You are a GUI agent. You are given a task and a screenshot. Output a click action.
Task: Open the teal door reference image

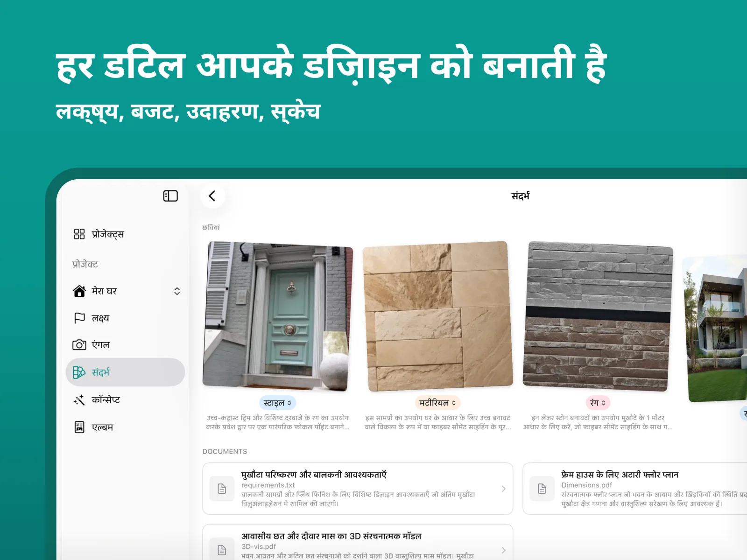[x=278, y=316]
